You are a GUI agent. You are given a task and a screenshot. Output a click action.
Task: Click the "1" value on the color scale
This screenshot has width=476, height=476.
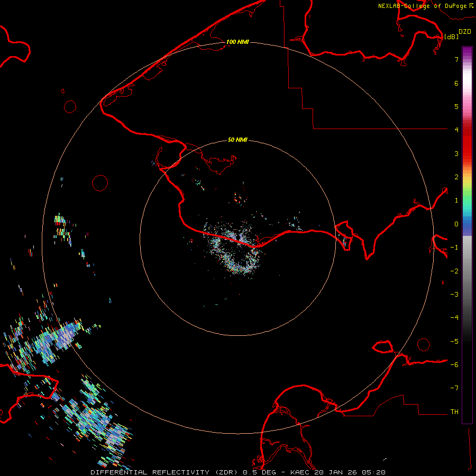456,200
